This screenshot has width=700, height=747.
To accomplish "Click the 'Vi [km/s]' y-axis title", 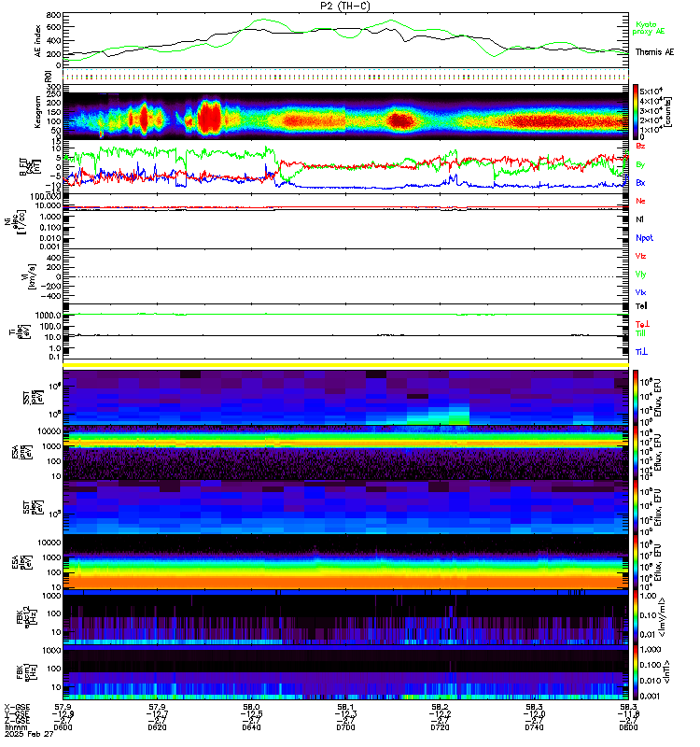I will pos(30,276).
